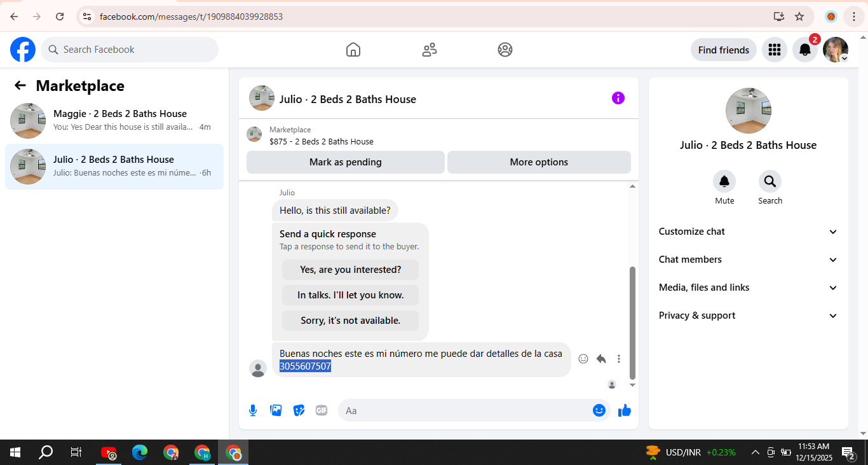The image size is (868, 465).
Task: Open conversation information purple icon
Action: point(618,98)
